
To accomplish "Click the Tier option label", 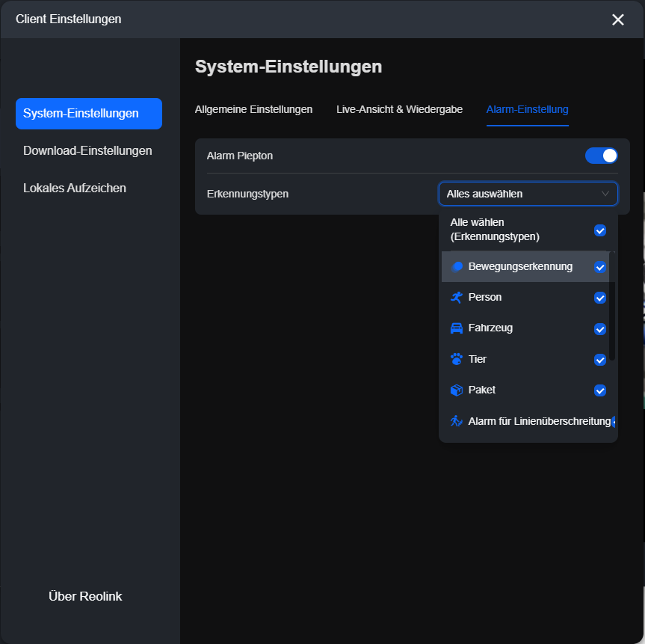I will pos(477,359).
